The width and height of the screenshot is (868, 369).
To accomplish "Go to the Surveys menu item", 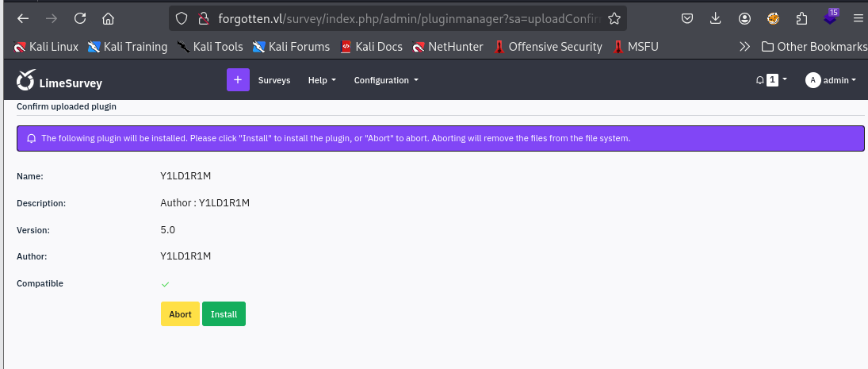I will click(x=274, y=80).
